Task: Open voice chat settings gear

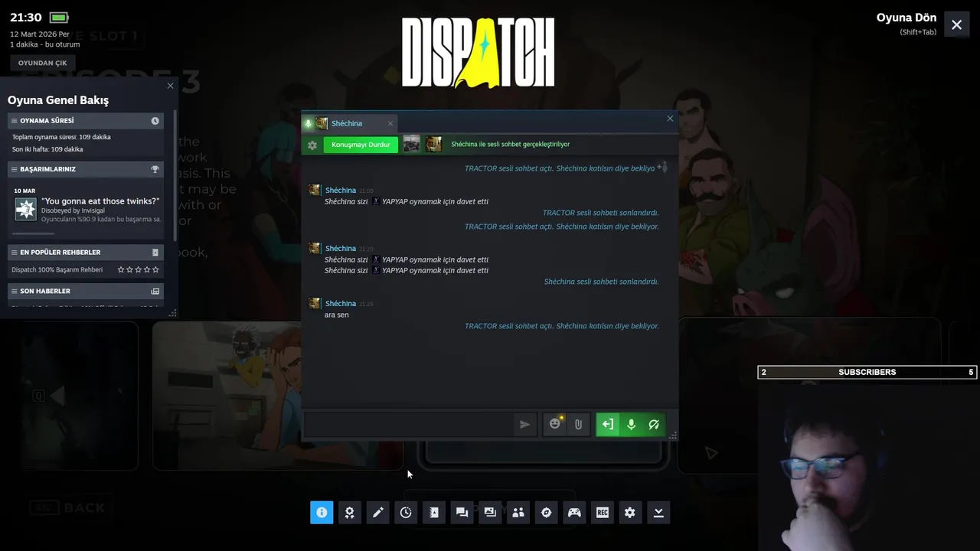Action: coord(312,145)
